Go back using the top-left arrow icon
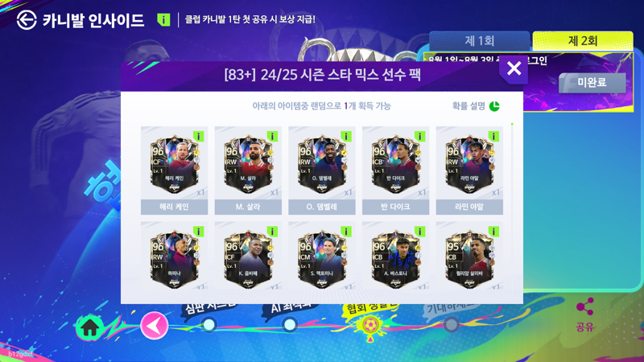The height and width of the screenshot is (362, 644). pos(27,19)
